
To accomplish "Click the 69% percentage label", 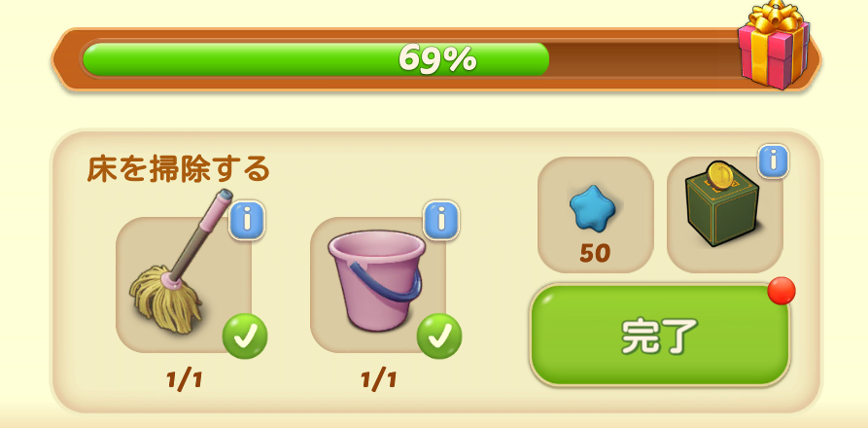I will (x=436, y=58).
